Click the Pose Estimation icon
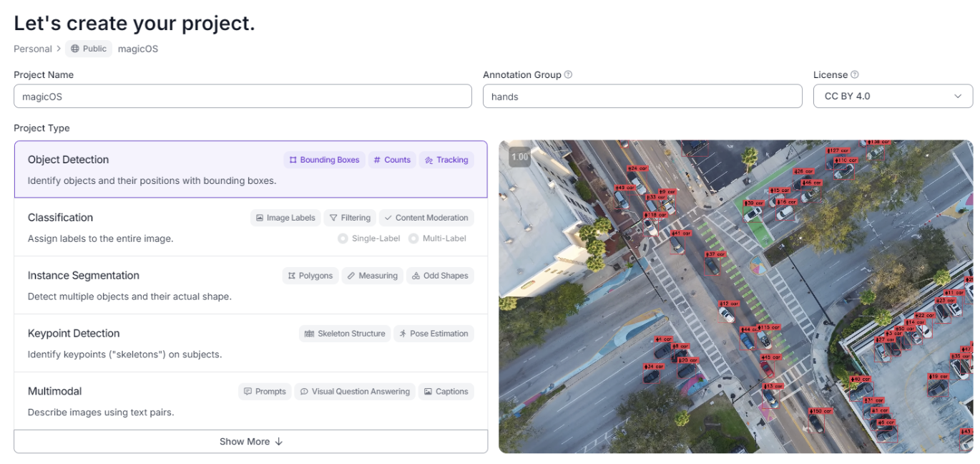The width and height of the screenshot is (980, 464). tap(434, 334)
